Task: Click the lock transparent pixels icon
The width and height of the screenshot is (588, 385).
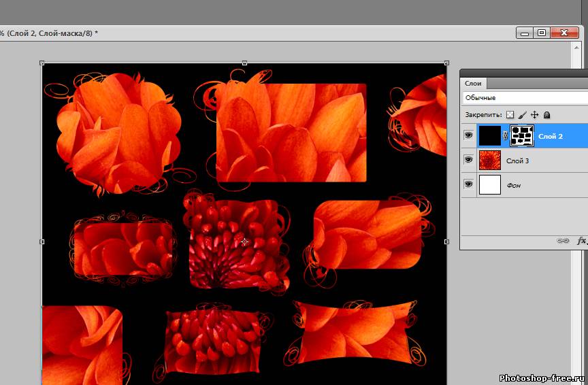Action: click(x=510, y=115)
